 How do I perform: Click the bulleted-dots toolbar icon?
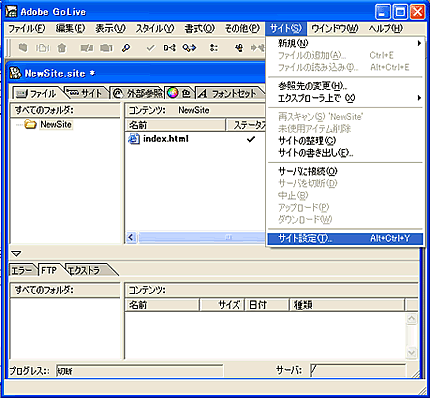[214, 48]
